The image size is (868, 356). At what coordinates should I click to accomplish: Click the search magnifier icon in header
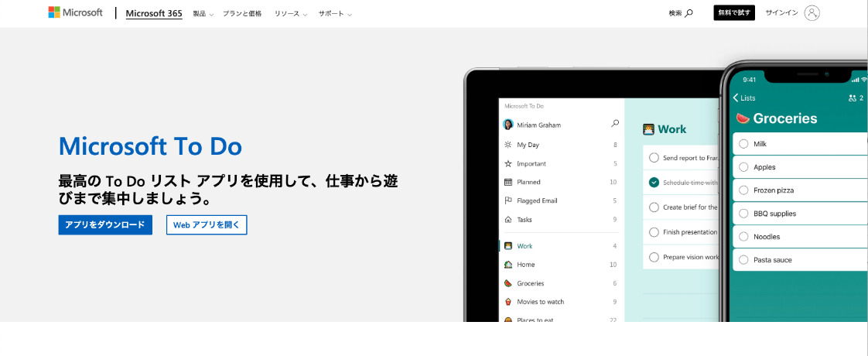689,13
